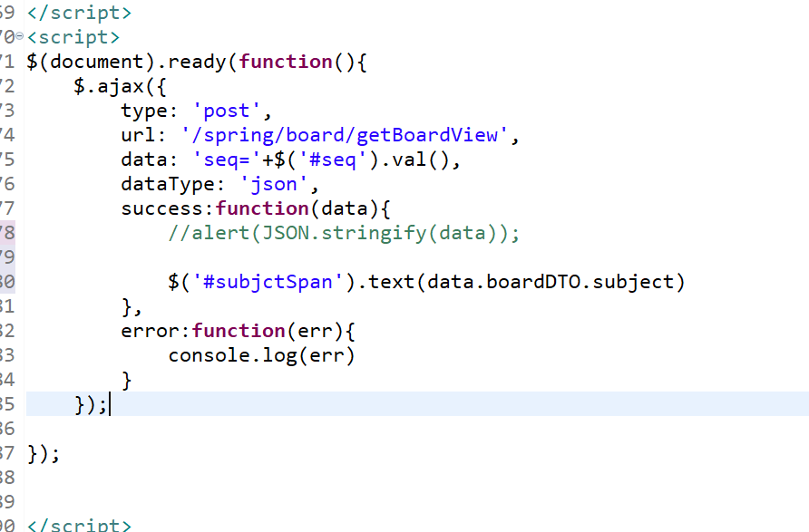809x532 pixels.
Task: Click the '#subjctSpan' selector string
Action: [x=268, y=282]
